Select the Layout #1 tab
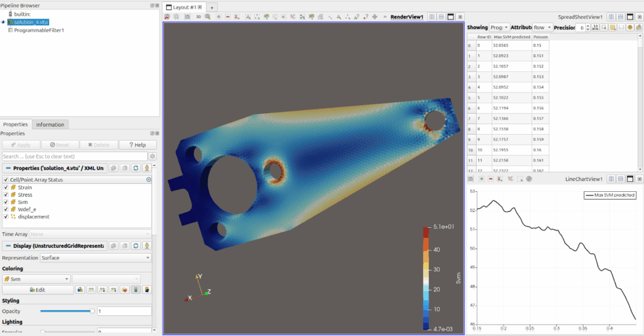The height and width of the screenshot is (336, 644). click(183, 7)
